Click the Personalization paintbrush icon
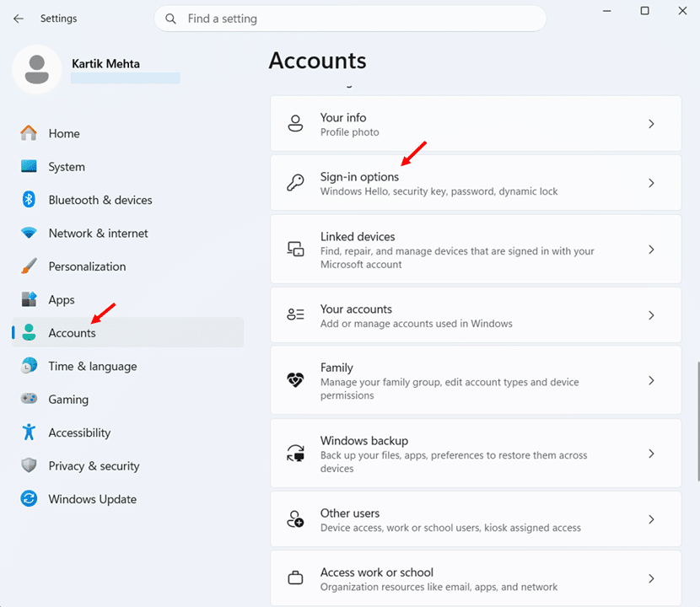 [29, 266]
